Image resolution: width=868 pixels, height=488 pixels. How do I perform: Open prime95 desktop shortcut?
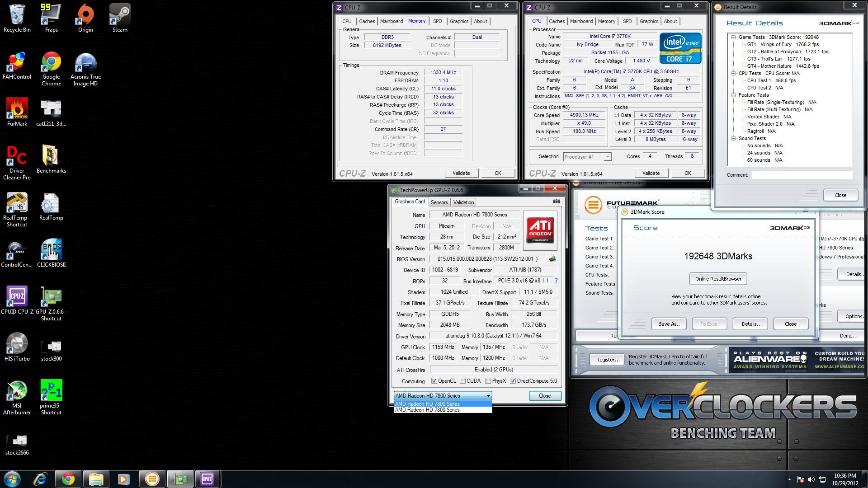(51, 398)
